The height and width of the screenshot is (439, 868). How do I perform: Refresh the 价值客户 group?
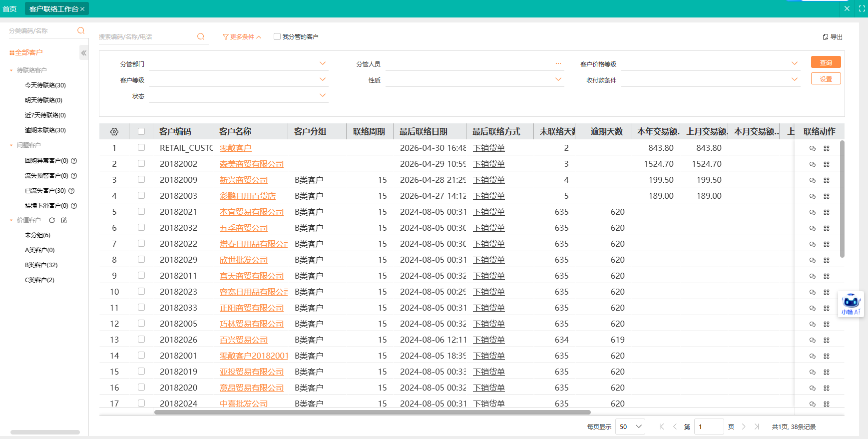(52, 220)
